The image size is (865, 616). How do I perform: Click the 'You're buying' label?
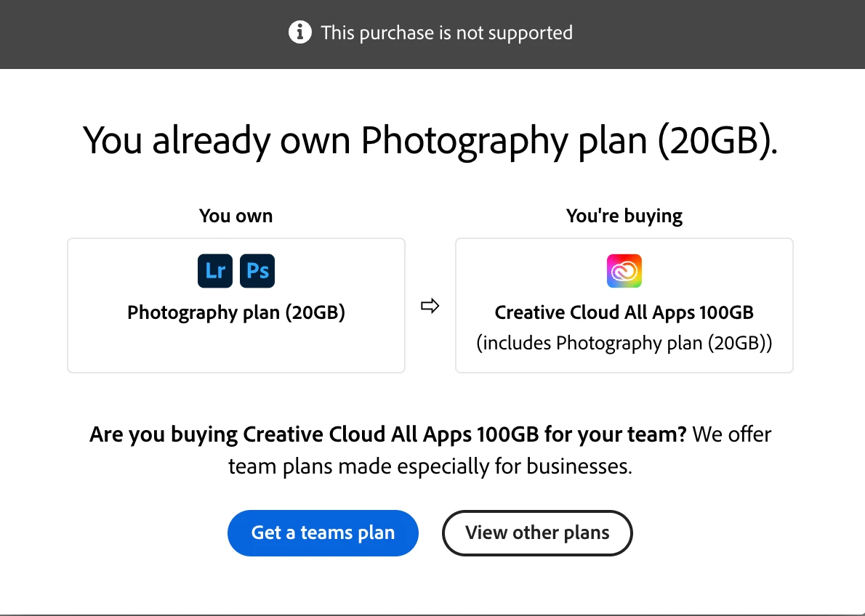624,216
